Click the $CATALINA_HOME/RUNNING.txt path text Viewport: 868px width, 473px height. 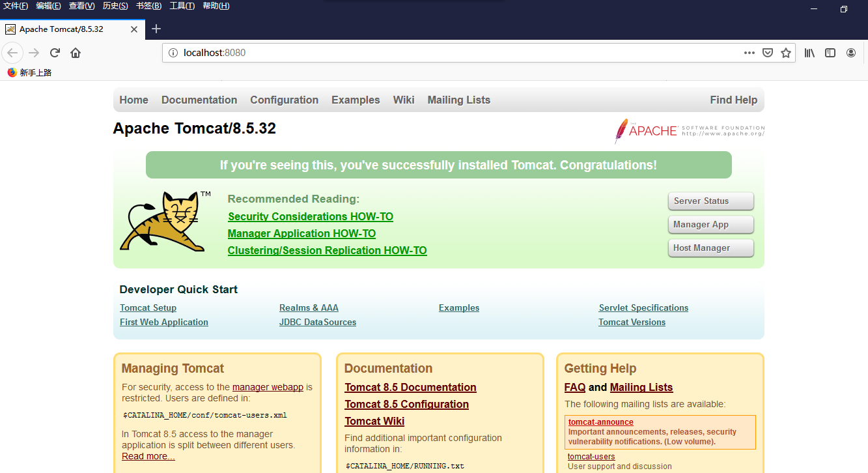point(404,466)
